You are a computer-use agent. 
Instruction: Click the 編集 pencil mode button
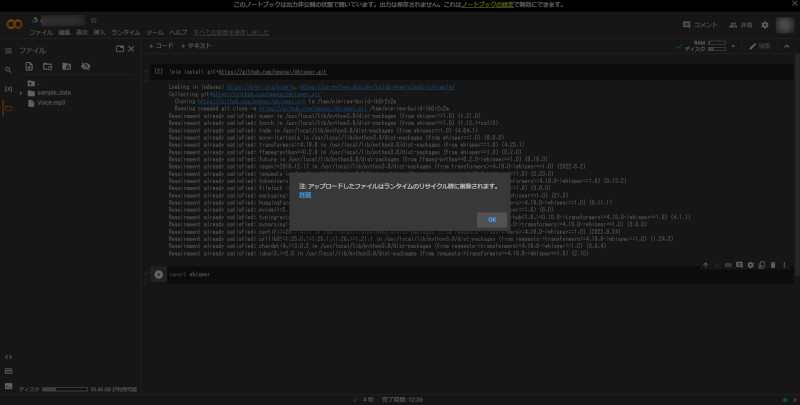[x=760, y=46]
